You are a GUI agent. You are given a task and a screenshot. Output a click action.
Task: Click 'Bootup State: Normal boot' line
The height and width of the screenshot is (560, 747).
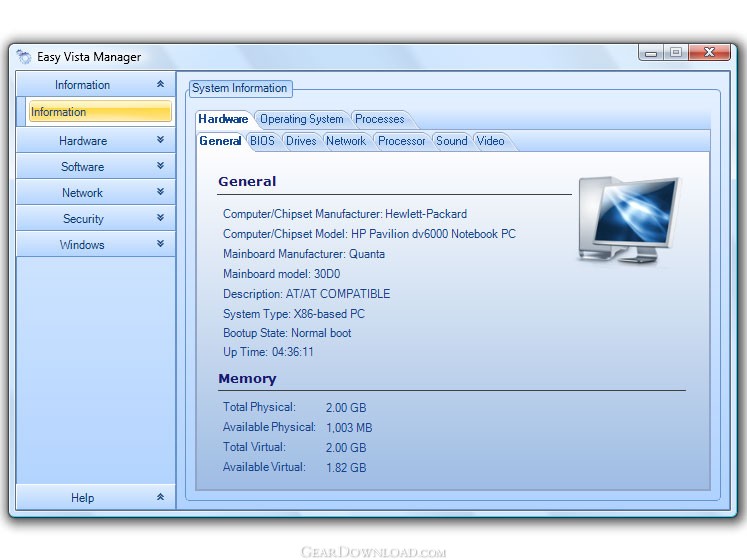click(x=287, y=333)
